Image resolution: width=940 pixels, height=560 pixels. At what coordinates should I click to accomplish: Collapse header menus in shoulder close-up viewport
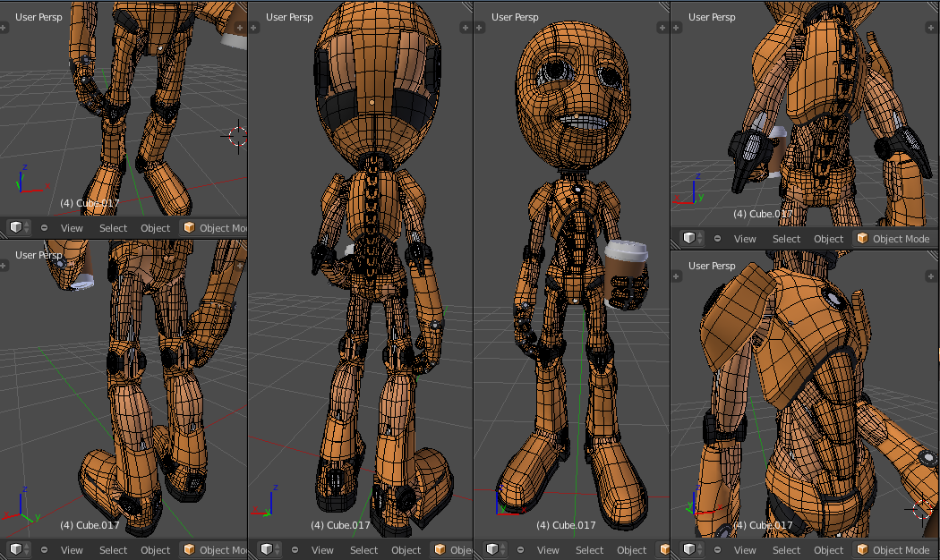[x=718, y=550]
